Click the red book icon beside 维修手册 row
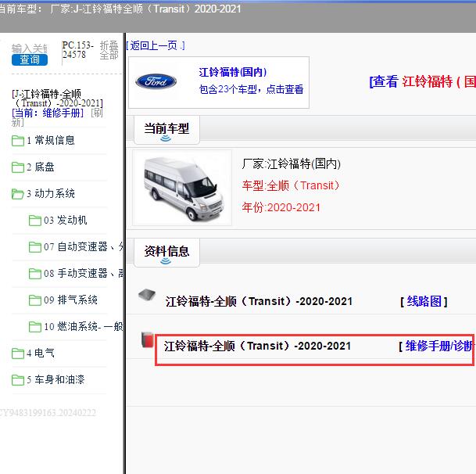 [148, 339]
